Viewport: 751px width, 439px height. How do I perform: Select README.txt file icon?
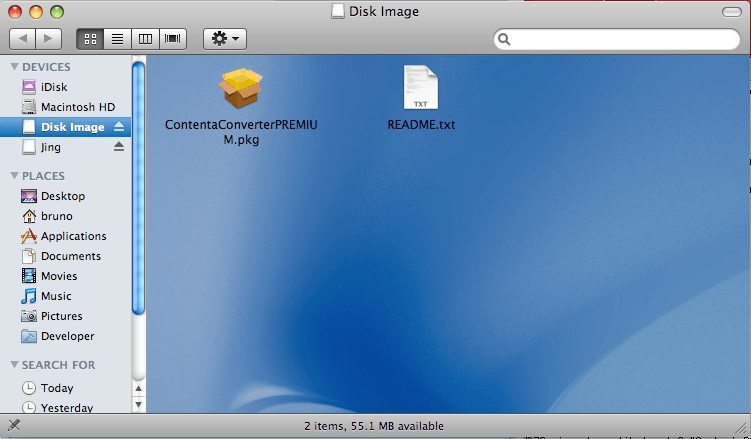421,88
